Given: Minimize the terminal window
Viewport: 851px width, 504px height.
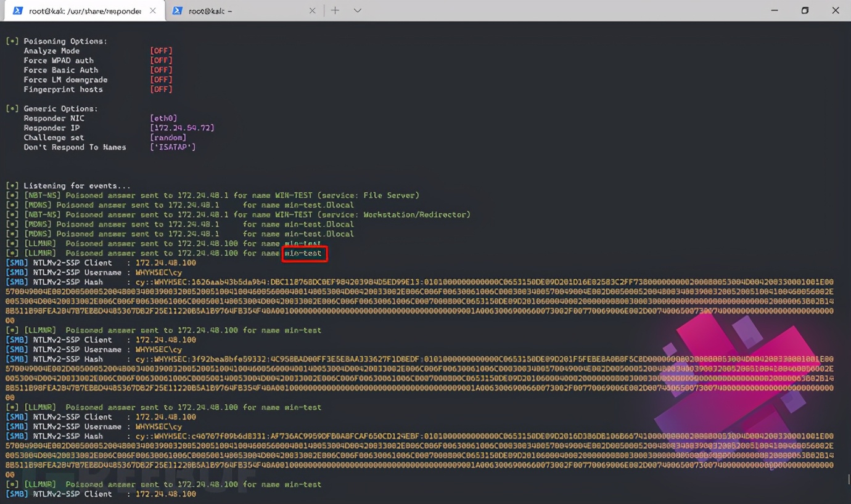Looking at the screenshot, I should click(x=773, y=10).
